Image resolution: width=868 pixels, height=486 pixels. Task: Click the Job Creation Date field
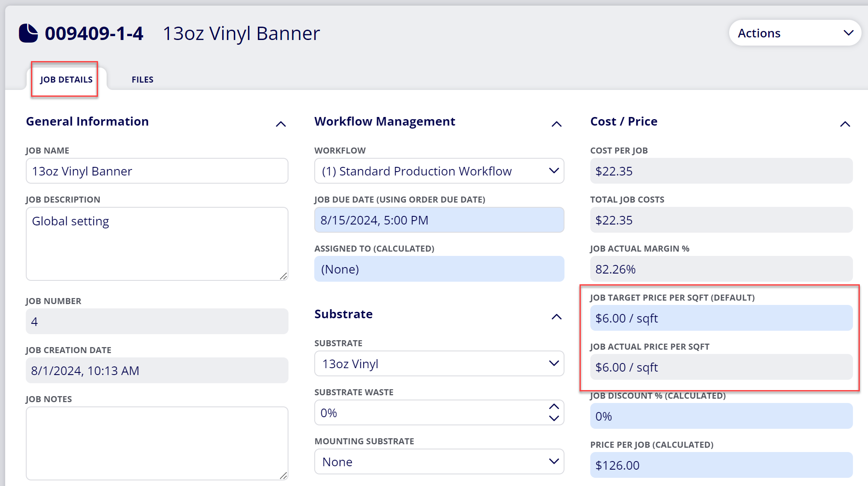click(x=157, y=370)
